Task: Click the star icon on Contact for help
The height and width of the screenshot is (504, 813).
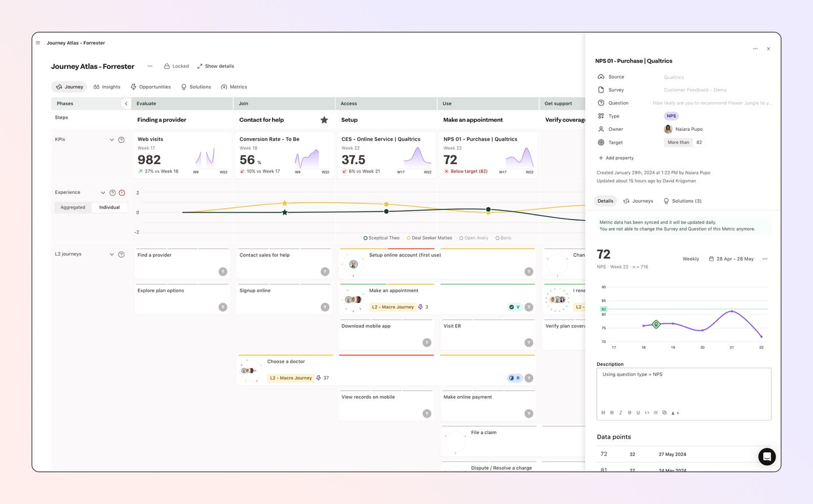Action: pyautogui.click(x=324, y=120)
